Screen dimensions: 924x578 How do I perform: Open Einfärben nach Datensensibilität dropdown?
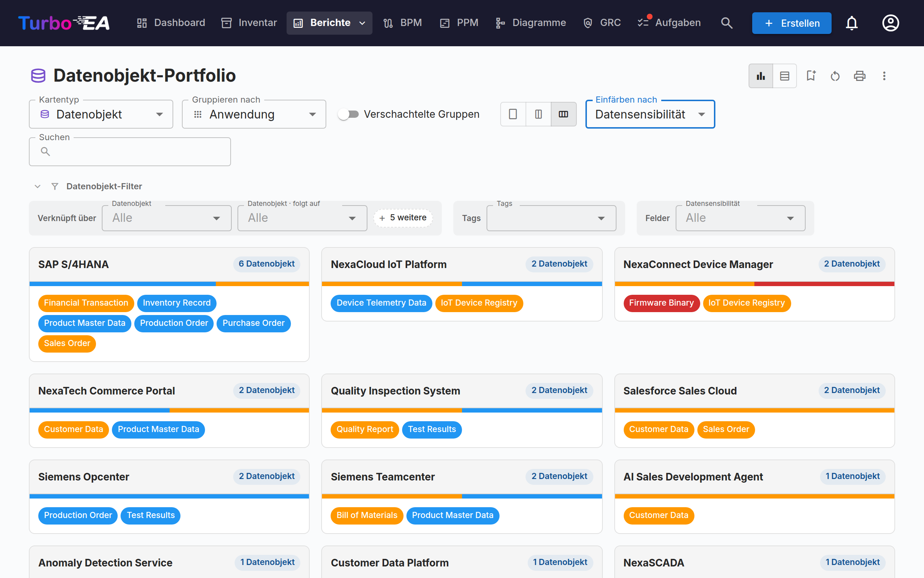[650, 114]
